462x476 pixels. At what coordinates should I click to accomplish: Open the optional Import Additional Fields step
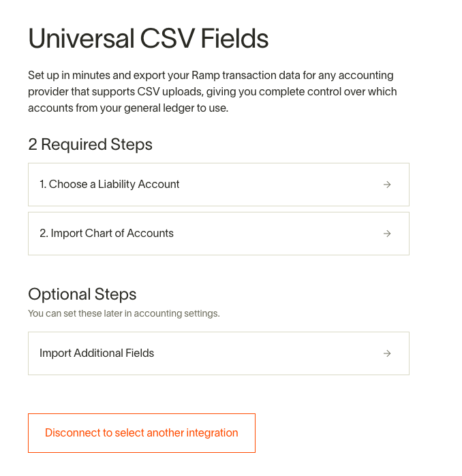tap(219, 353)
